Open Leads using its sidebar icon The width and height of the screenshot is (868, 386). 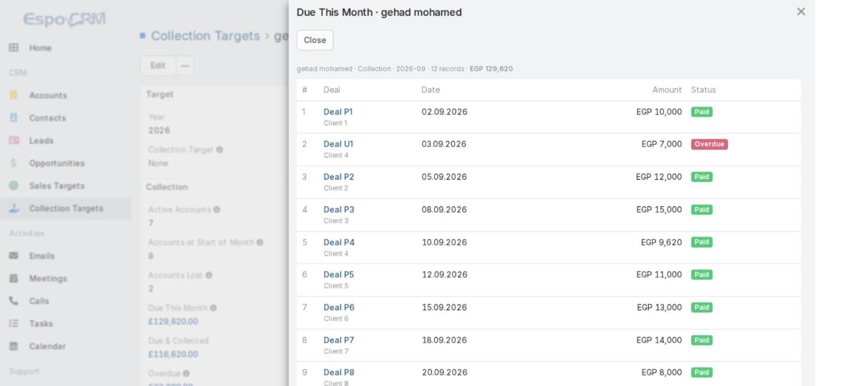pyautogui.click(x=14, y=140)
